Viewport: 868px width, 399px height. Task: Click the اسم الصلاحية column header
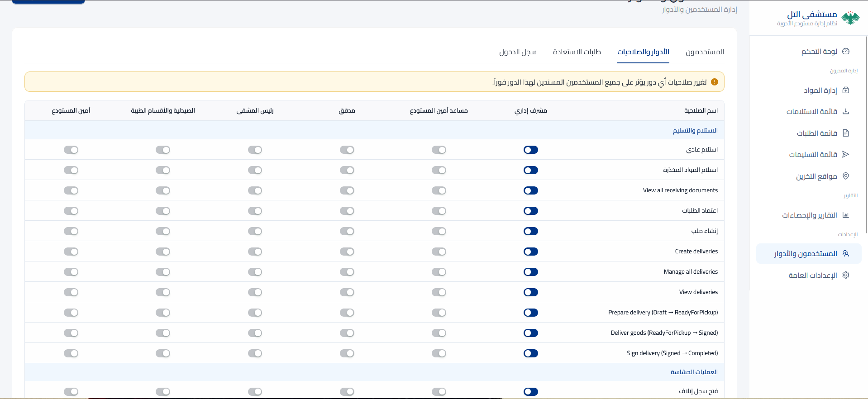701,110
